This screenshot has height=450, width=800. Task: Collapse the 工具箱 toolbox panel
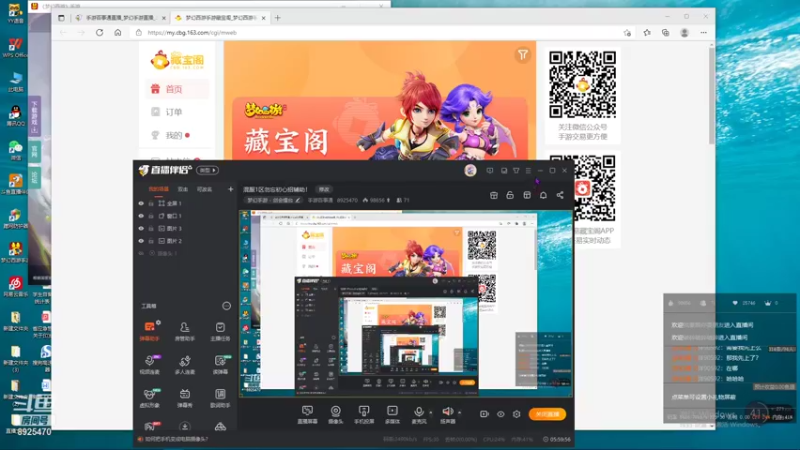coord(226,306)
